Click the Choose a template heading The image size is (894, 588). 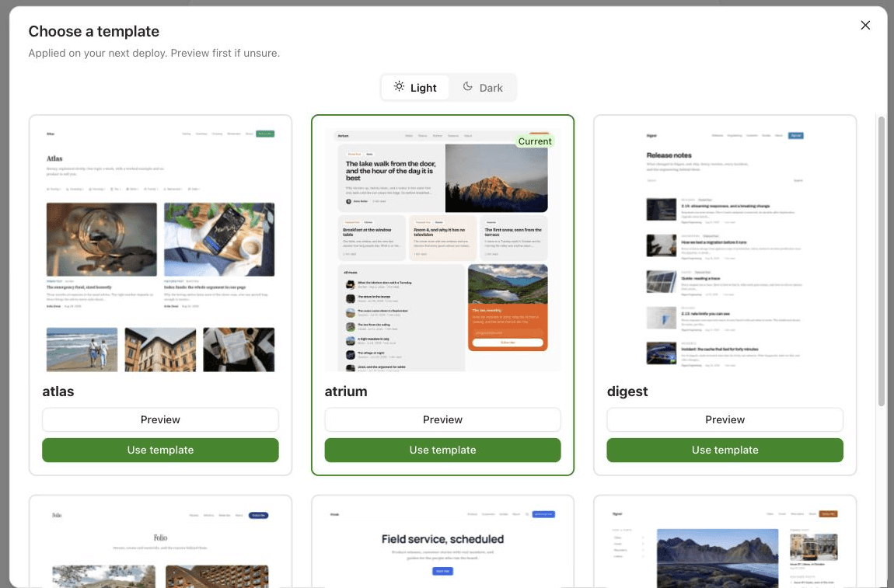tap(94, 31)
